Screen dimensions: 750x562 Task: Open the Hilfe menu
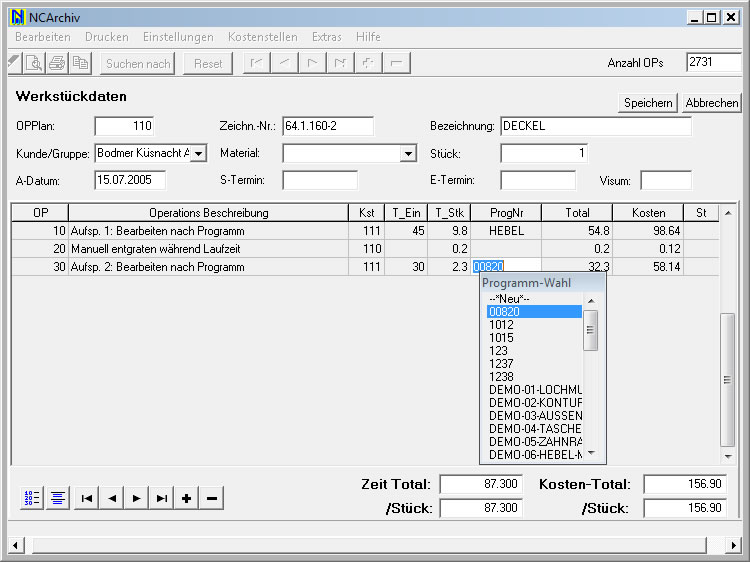click(368, 37)
